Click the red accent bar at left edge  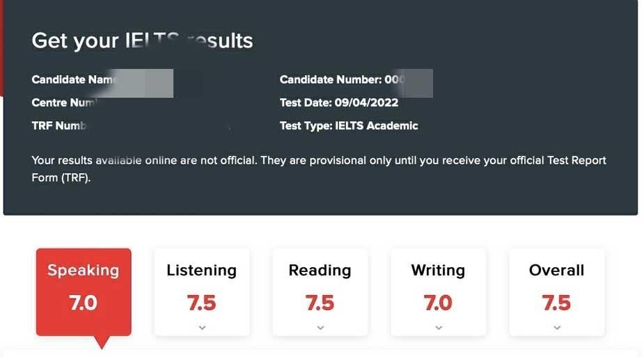pyautogui.click(x=1, y=49)
